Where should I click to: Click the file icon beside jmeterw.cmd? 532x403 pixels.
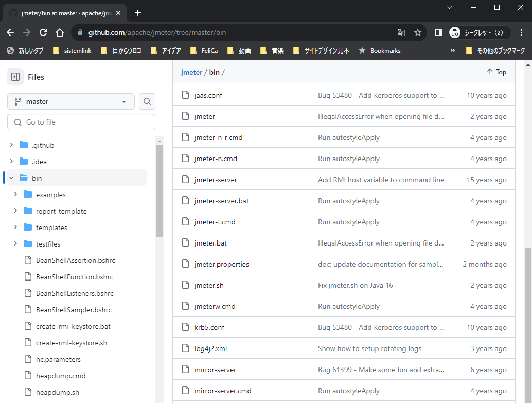click(x=185, y=306)
